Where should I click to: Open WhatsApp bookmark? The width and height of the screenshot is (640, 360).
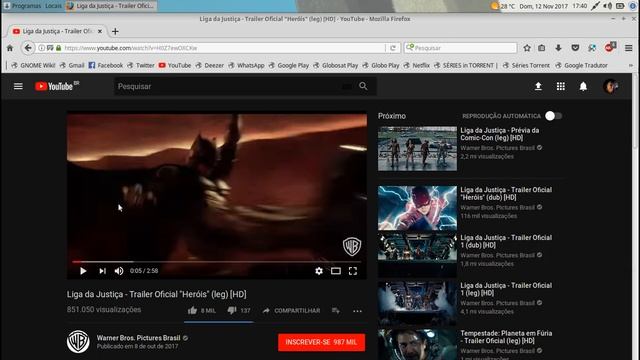click(x=247, y=65)
